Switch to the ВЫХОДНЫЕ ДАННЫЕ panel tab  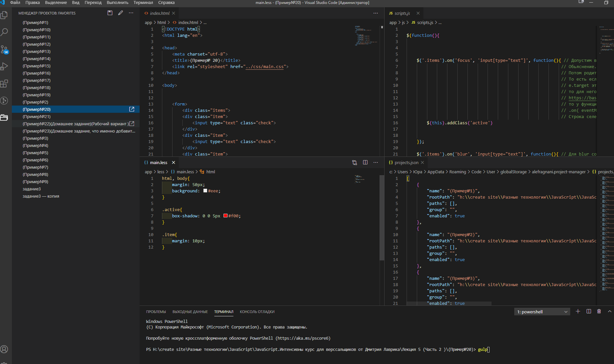pos(190,312)
